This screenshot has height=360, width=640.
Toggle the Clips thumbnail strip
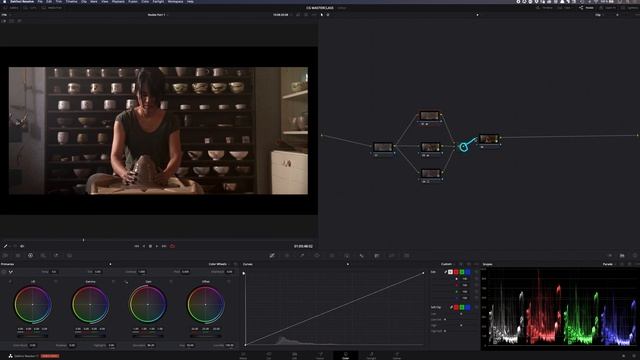[x=564, y=8]
